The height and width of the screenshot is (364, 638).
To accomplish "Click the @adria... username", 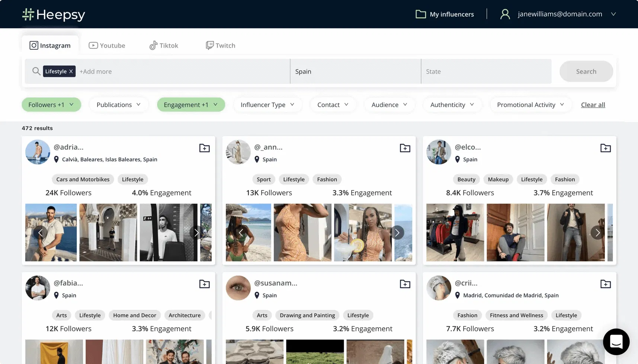I will click(x=68, y=147).
